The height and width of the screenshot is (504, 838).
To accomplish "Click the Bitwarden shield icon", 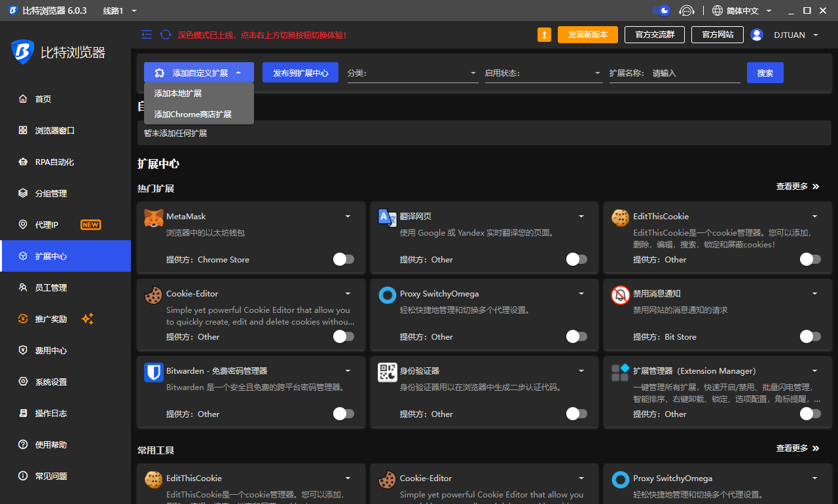I will (x=154, y=372).
